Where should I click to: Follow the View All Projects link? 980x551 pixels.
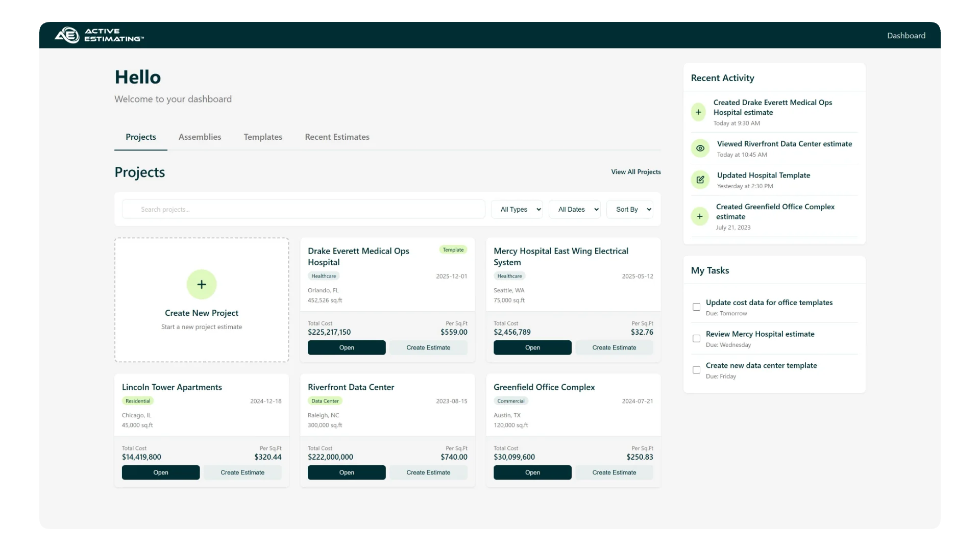click(635, 172)
